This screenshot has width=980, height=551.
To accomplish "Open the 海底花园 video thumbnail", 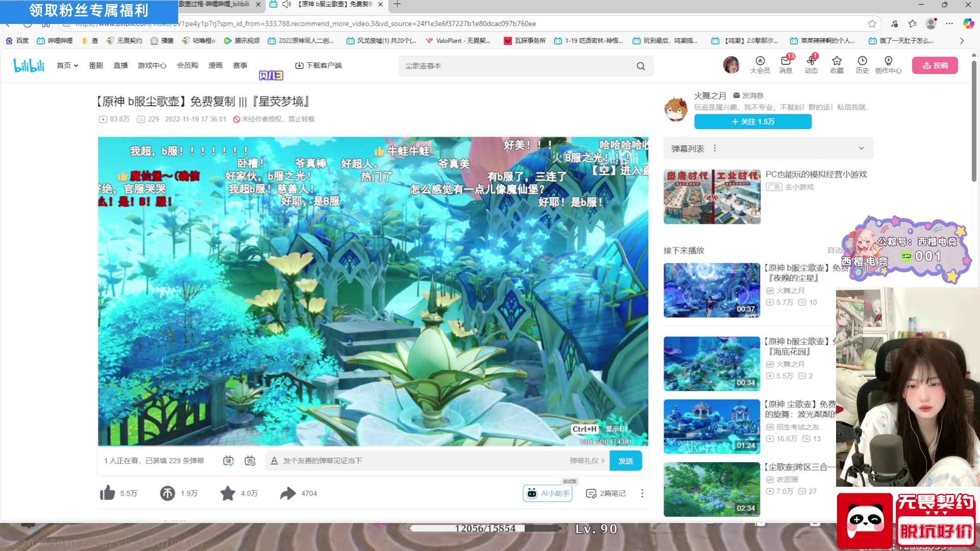I will coord(712,364).
